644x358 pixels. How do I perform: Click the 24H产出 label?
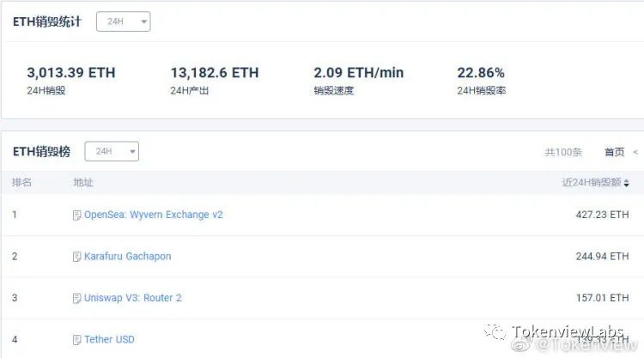(190, 91)
